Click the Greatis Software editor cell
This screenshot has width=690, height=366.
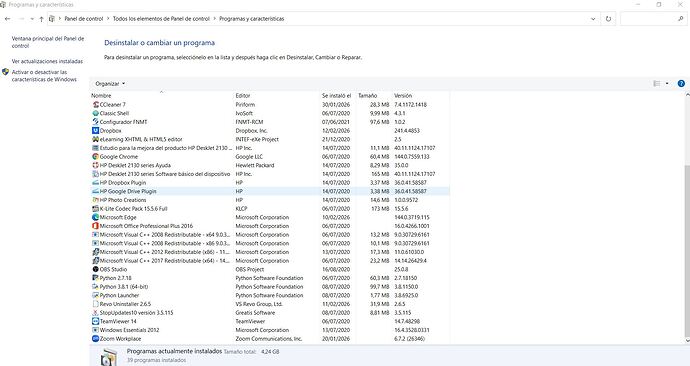tap(255, 313)
